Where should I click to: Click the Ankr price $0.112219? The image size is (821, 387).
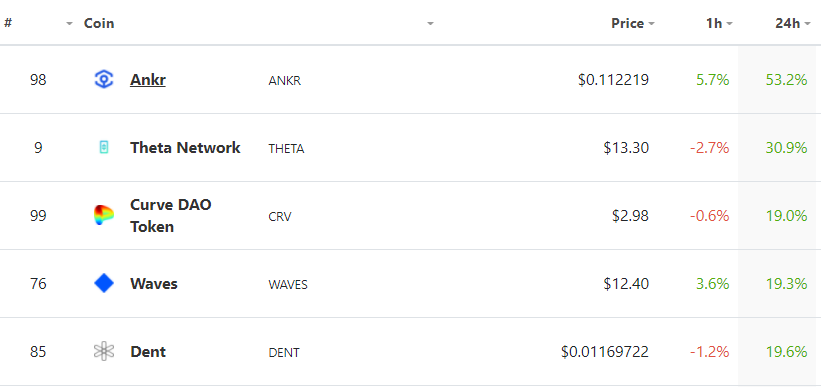click(614, 80)
